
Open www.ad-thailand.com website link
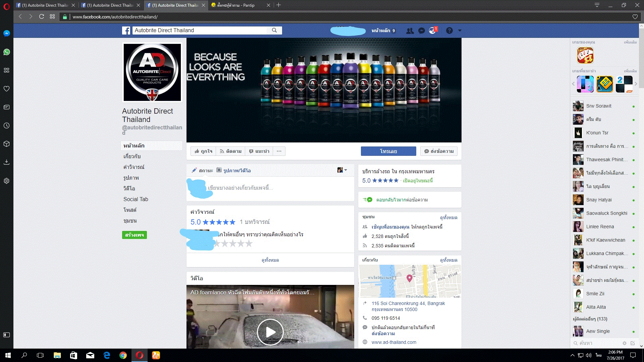[394, 342]
